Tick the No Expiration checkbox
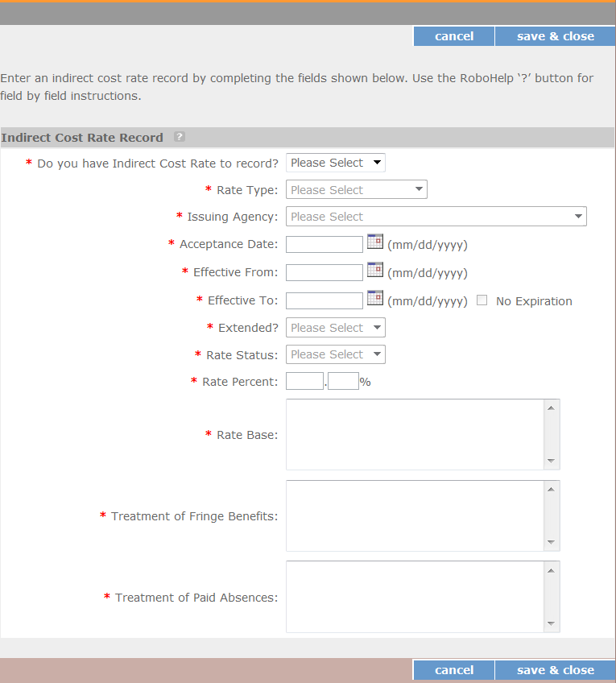This screenshot has width=616, height=683. coord(482,300)
